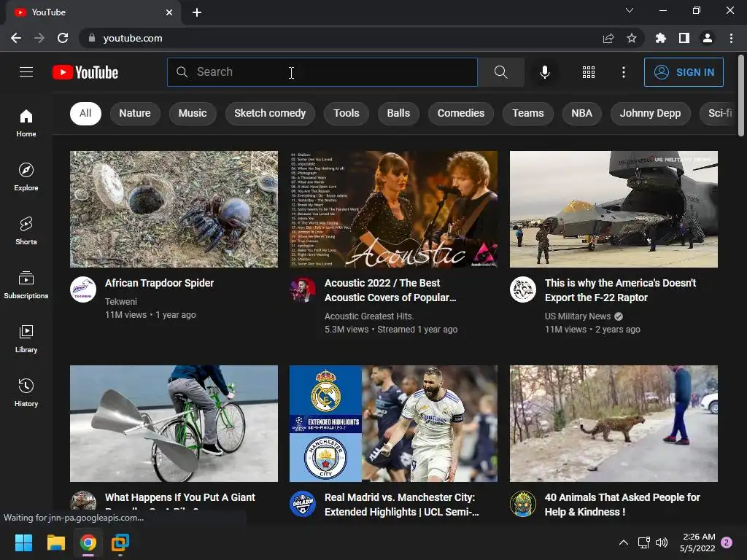Open File Explorer from taskbar
The height and width of the screenshot is (560, 747).
tap(55, 542)
